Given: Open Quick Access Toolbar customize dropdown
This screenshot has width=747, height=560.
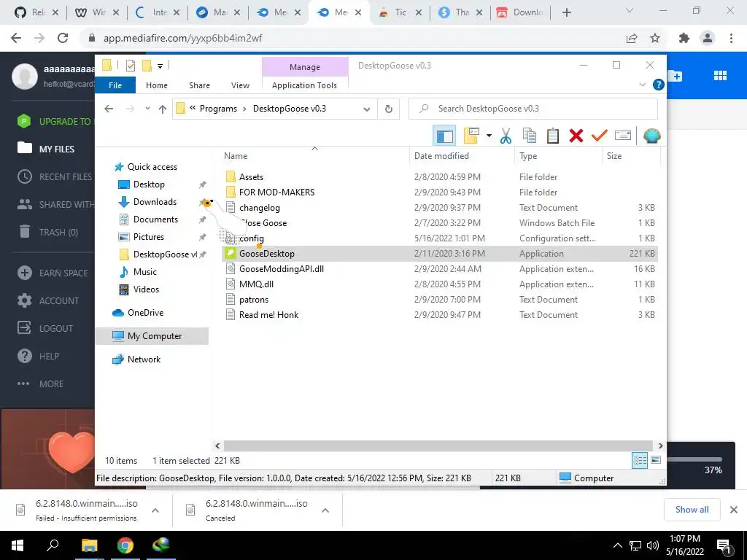Looking at the screenshot, I should click(x=160, y=66).
